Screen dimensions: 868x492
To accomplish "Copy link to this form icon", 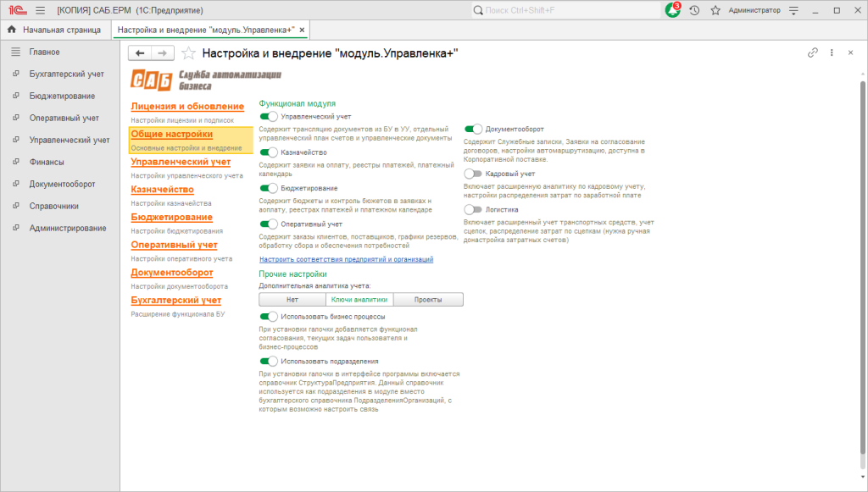I will pos(813,53).
